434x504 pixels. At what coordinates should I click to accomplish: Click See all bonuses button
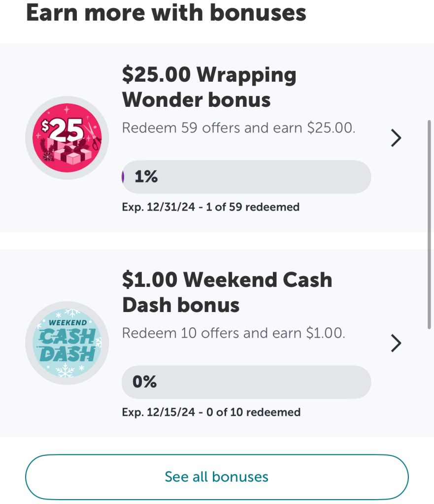point(217,477)
